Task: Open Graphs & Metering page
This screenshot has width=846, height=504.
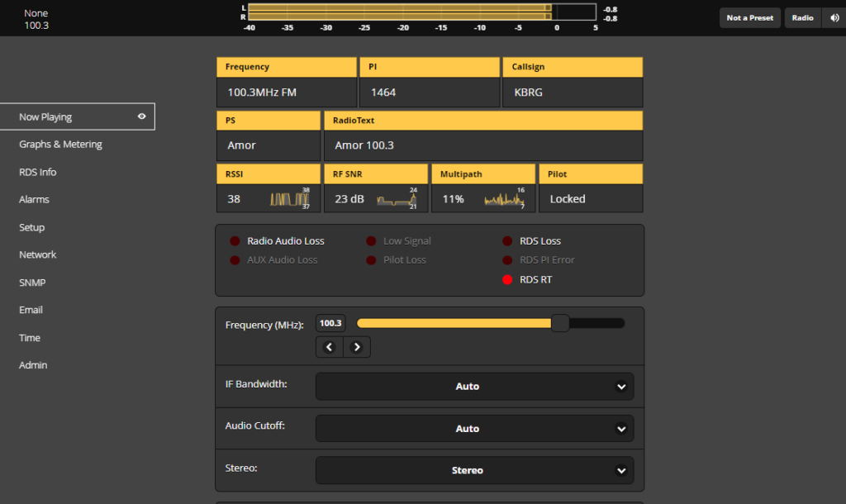Action: [60, 145]
